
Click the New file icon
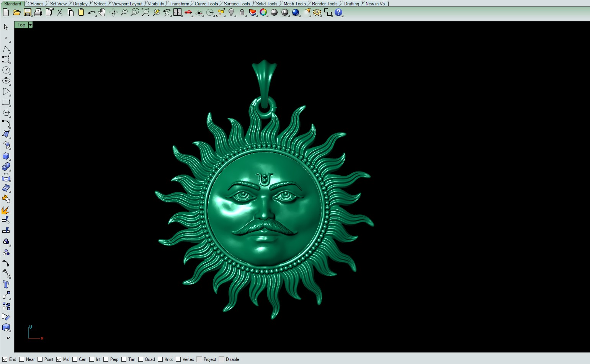[x=6, y=12]
